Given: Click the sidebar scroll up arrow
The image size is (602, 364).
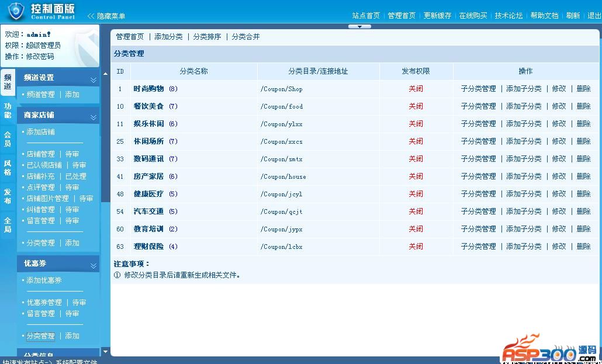Looking at the screenshot, I should (105, 73).
